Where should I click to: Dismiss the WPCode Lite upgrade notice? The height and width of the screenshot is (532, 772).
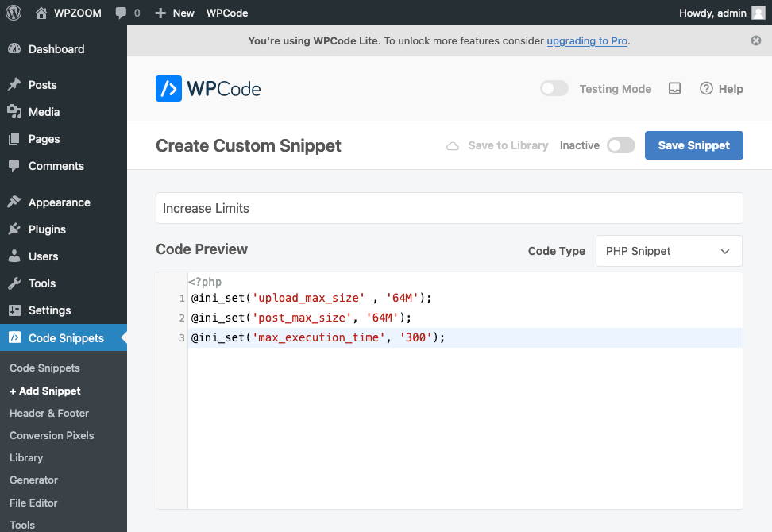[x=756, y=40]
